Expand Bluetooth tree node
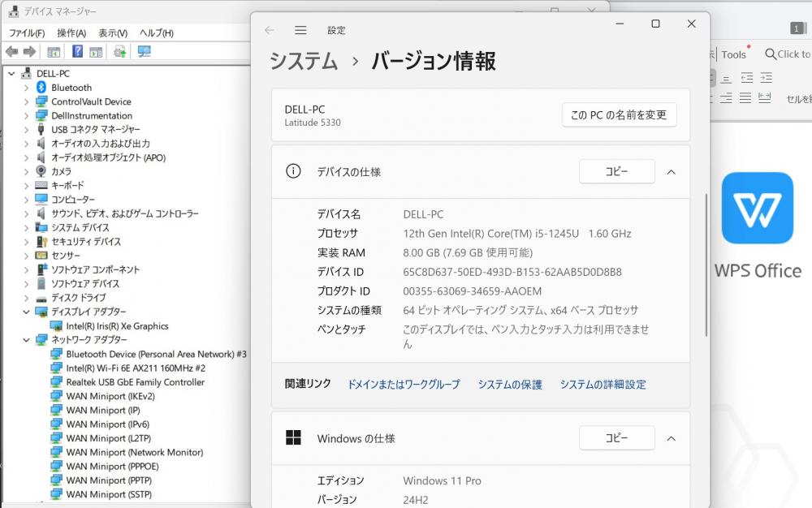812x508 pixels. [x=26, y=88]
